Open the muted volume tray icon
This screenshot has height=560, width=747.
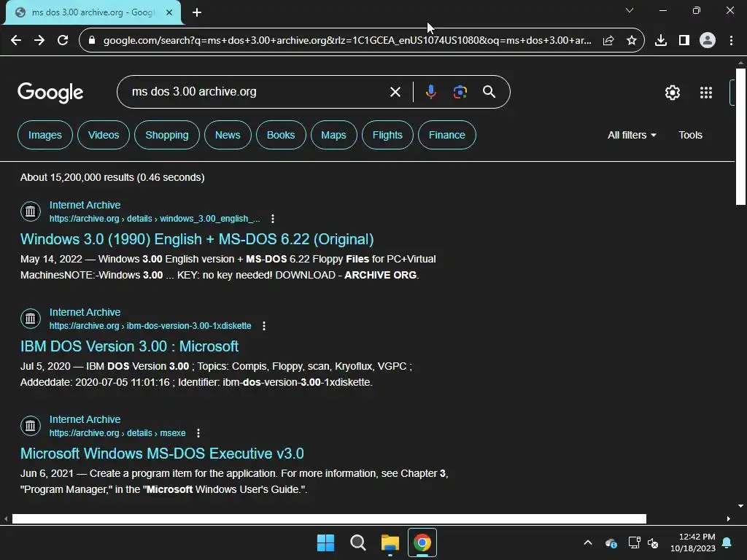click(653, 542)
